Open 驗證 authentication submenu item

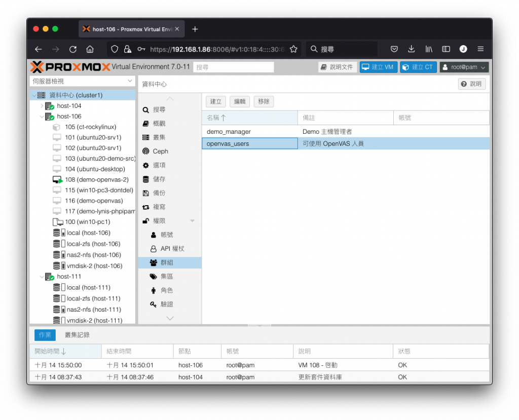[170, 304]
